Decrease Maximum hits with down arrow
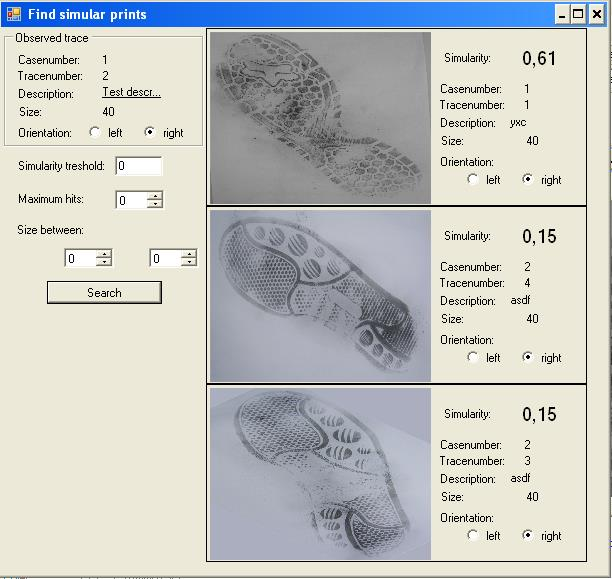 click(155, 203)
